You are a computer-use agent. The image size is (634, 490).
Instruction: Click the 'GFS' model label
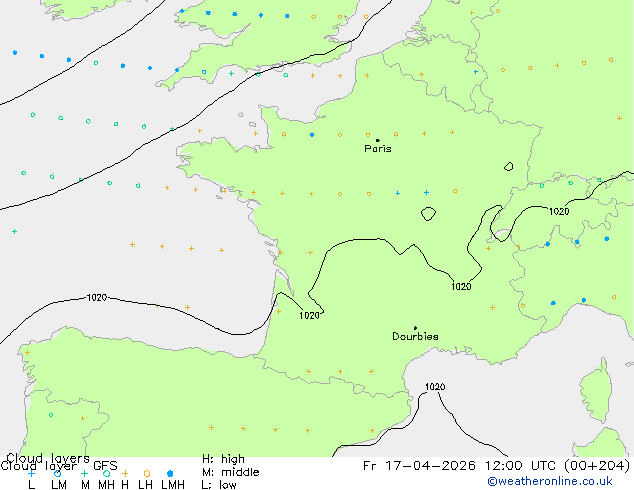(x=105, y=466)
